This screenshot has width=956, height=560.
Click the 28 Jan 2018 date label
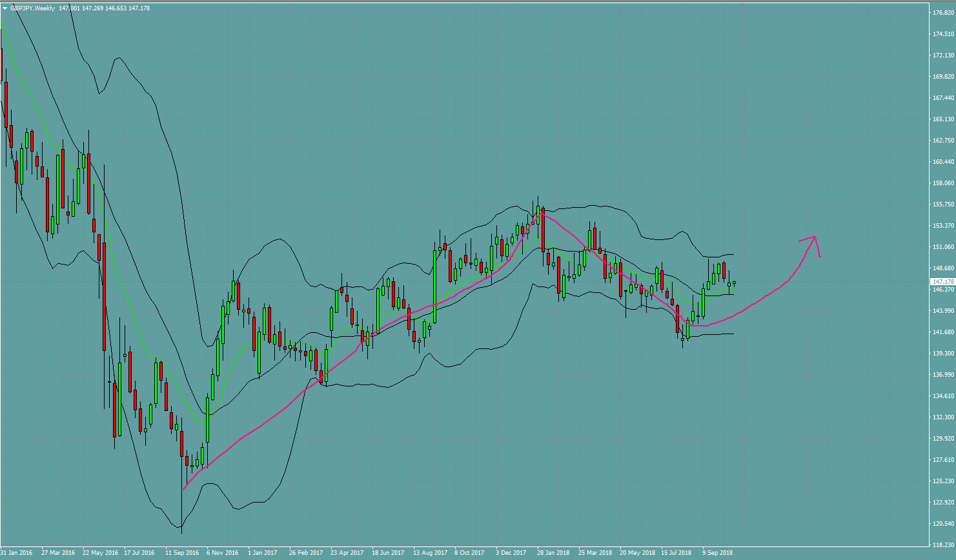(x=553, y=553)
